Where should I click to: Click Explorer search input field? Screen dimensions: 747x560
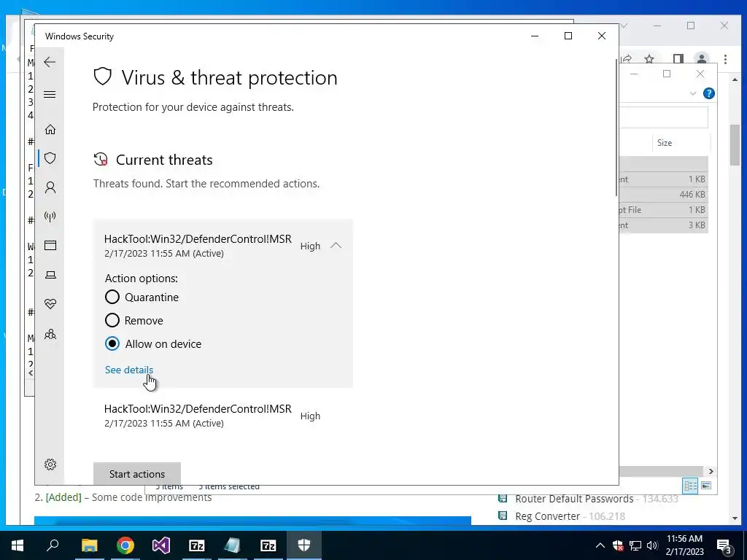click(663, 117)
